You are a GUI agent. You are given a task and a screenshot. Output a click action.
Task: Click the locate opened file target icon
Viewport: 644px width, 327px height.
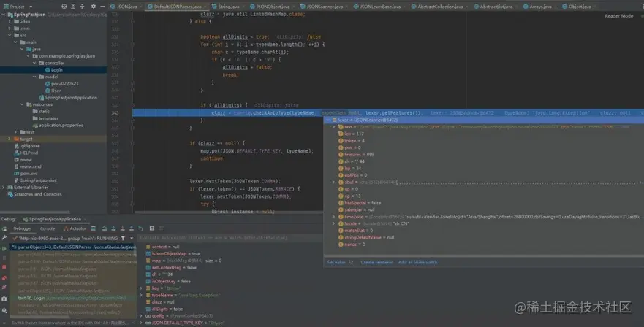pos(64,7)
